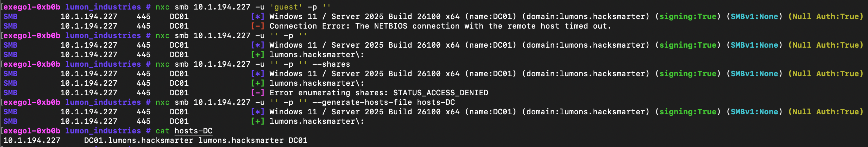Screen dimensions: 868x147
Task: Click the word NETBIOS in the error line
Action: 391,26
